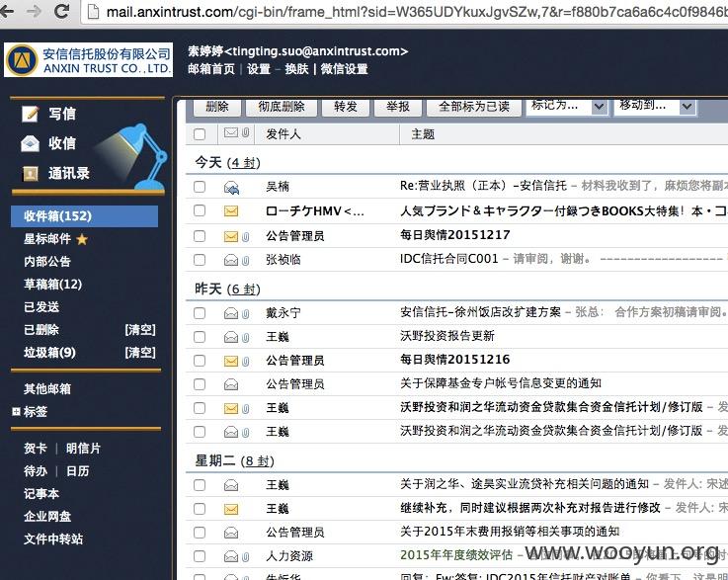The width and height of the screenshot is (728, 580).
Task: Click the 举报 button
Action: point(398,107)
